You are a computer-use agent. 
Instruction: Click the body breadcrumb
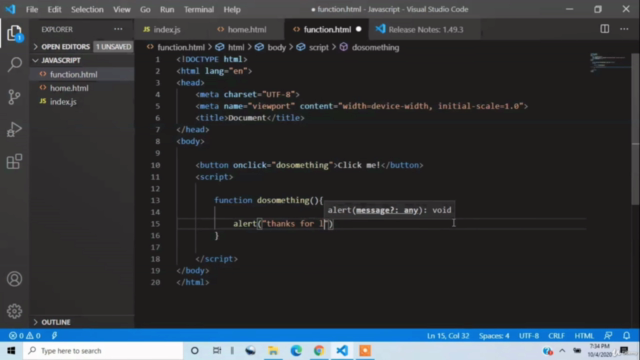coord(277,47)
